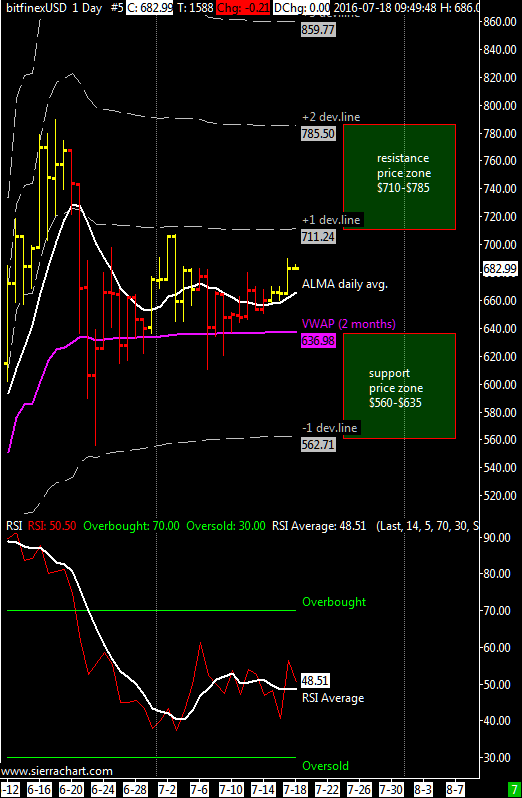Open the www.sierrachart.com link
Viewport: 522px width, 798px height.
tap(56, 772)
